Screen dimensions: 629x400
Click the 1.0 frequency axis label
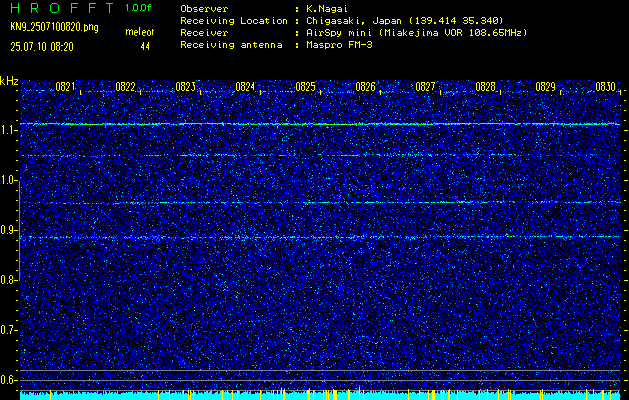coord(8,181)
